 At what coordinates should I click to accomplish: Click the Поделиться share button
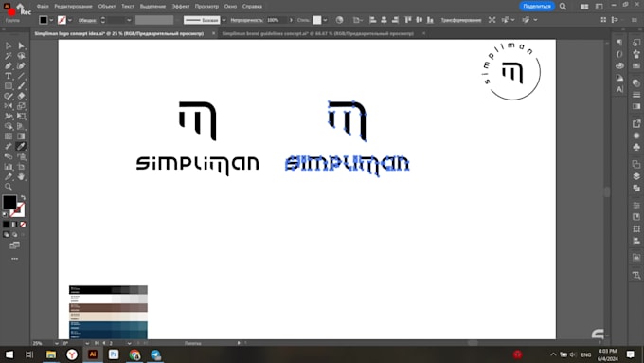(x=537, y=7)
